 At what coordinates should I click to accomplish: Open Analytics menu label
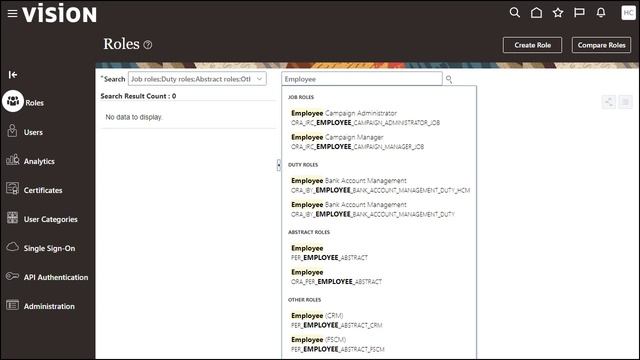(x=39, y=161)
